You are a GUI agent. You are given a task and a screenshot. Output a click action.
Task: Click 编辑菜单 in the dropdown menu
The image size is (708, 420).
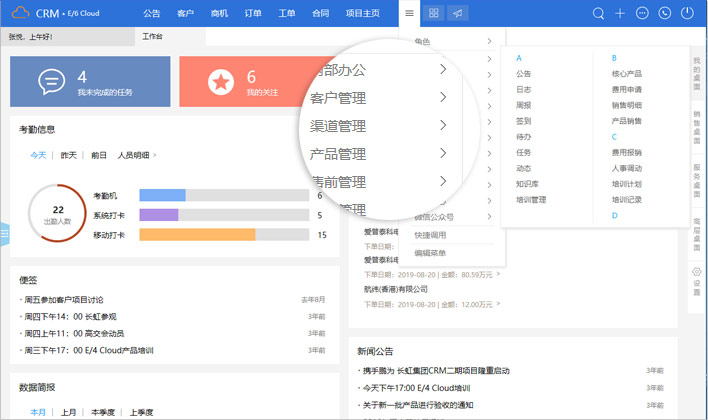point(431,253)
